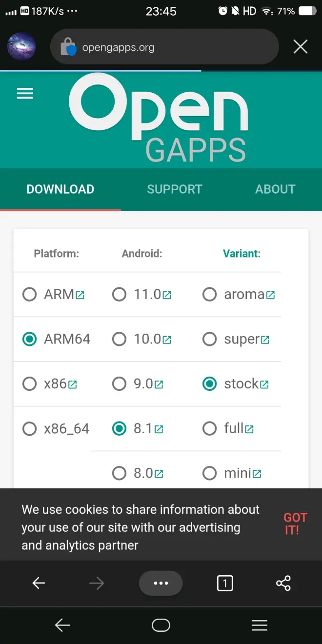This screenshot has width=322, height=644.
Task: Choose aroma variant radio button
Action: pos(209,295)
